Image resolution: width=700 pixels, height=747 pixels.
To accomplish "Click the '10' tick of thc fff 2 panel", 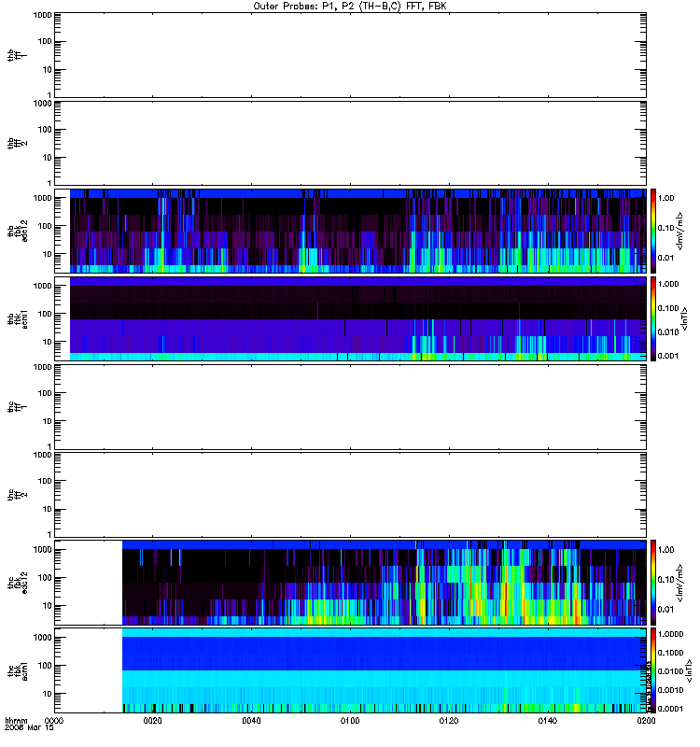I will [48, 509].
